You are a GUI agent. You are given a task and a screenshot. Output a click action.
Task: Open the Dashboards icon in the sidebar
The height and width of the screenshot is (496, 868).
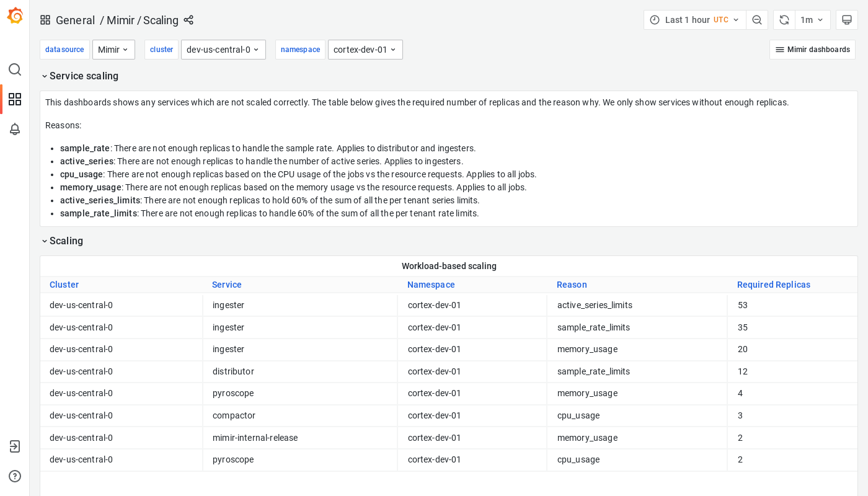(x=15, y=99)
